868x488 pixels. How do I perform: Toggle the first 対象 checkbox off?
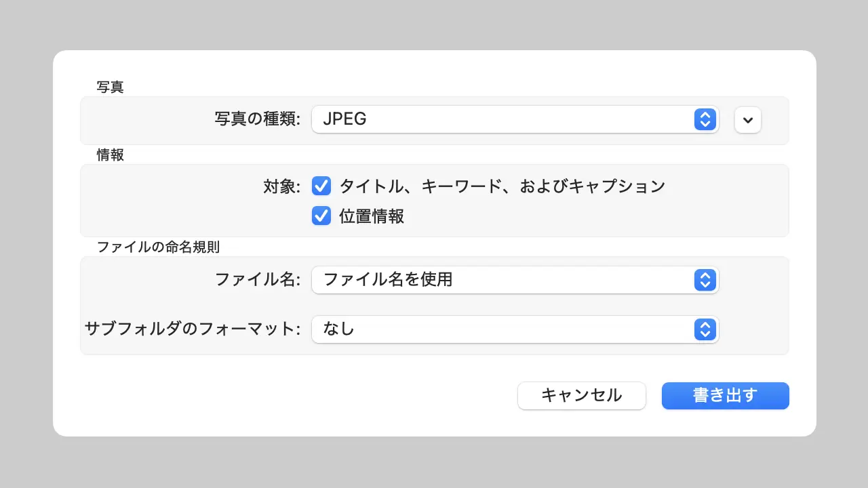321,186
